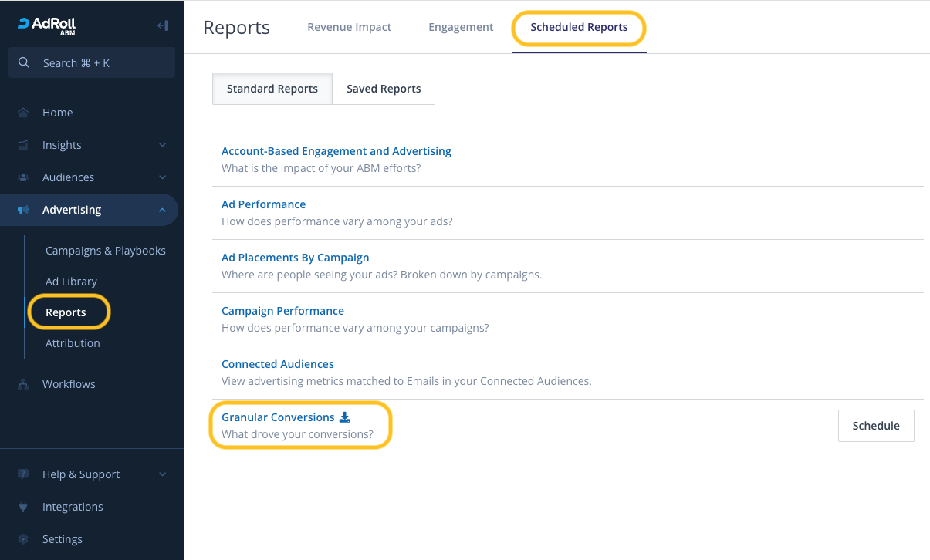This screenshot has width=930, height=560.
Task: Click the Advertising megaphone icon
Action: point(23,210)
